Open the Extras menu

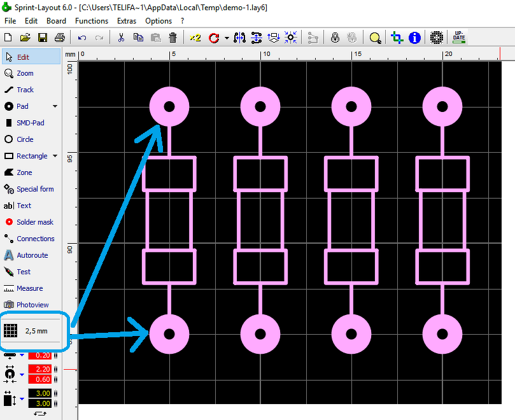pos(127,21)
